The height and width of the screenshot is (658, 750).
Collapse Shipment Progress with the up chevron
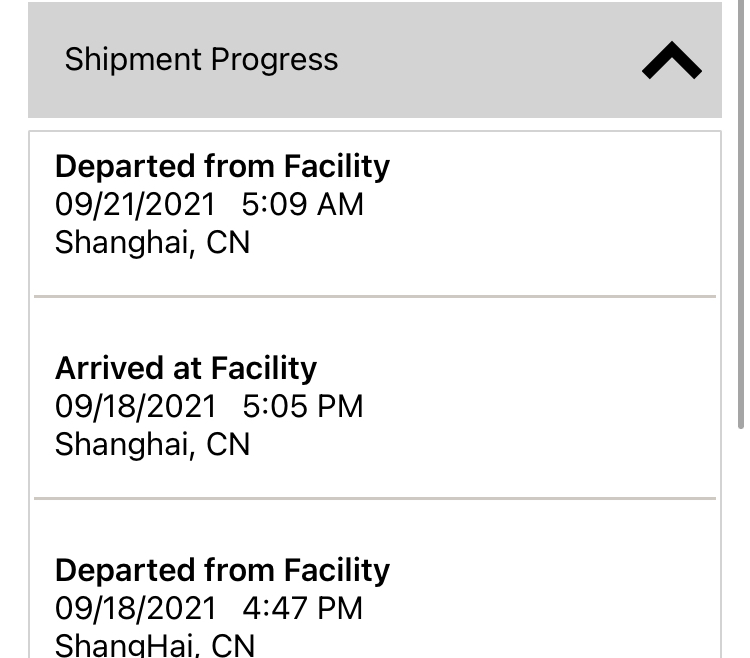tap(671, 62)
